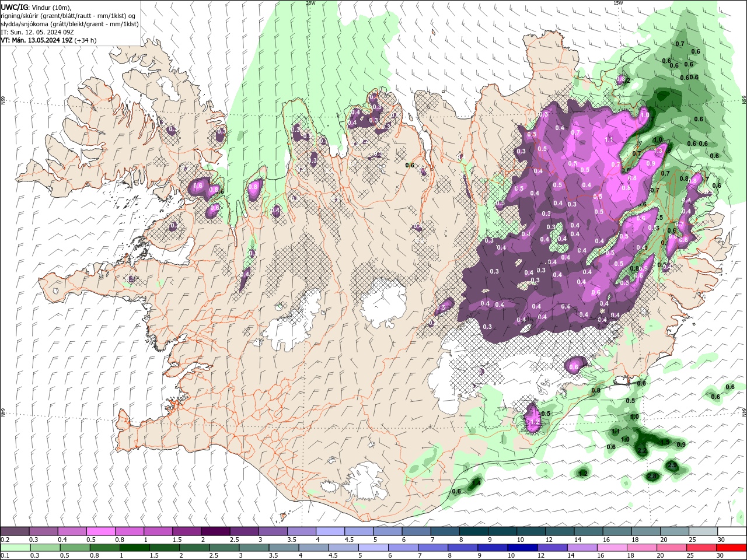Pick the light pink swatch labeled 16 in the lower legend
The width and height of the screenshot is (747, 560).
point(612,548)
